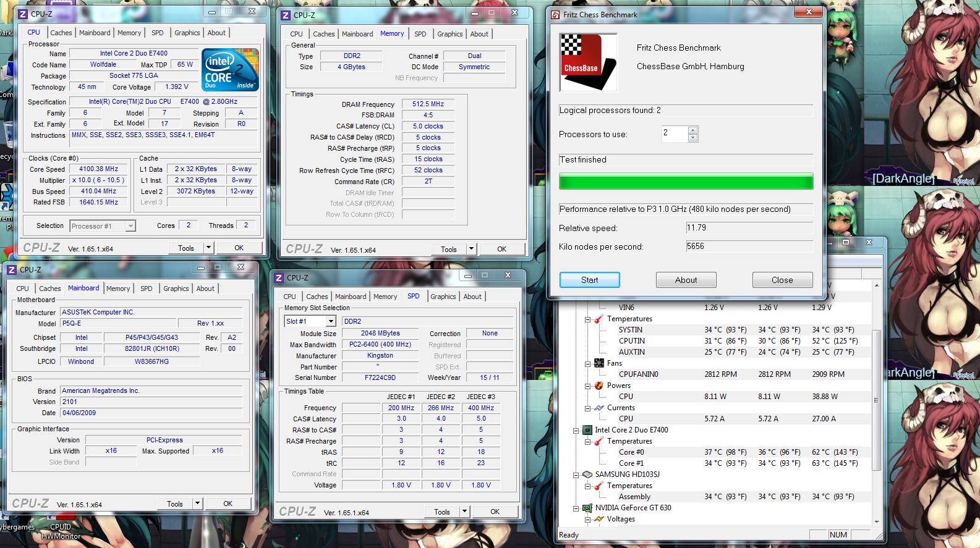Image resolution: width=980 pixels, height=548 pixels.
Task: Collapse the NVIDIA GeForce GT 630 node
Action: point(576,508)
